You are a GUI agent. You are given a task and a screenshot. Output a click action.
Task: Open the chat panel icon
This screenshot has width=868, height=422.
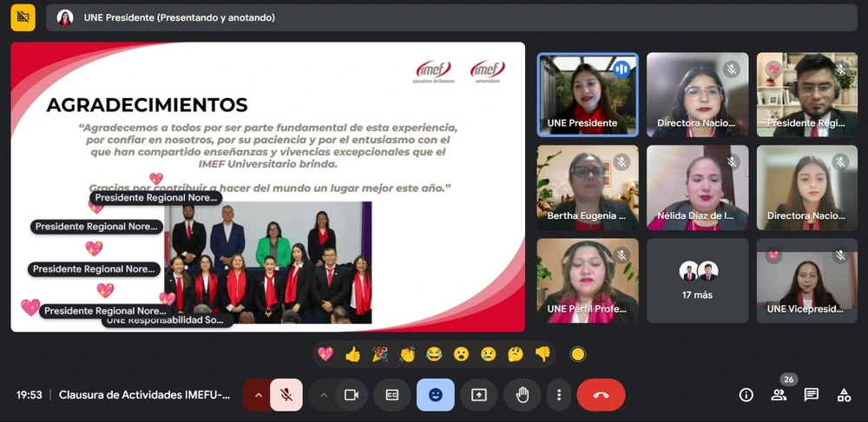pos(812,395)
